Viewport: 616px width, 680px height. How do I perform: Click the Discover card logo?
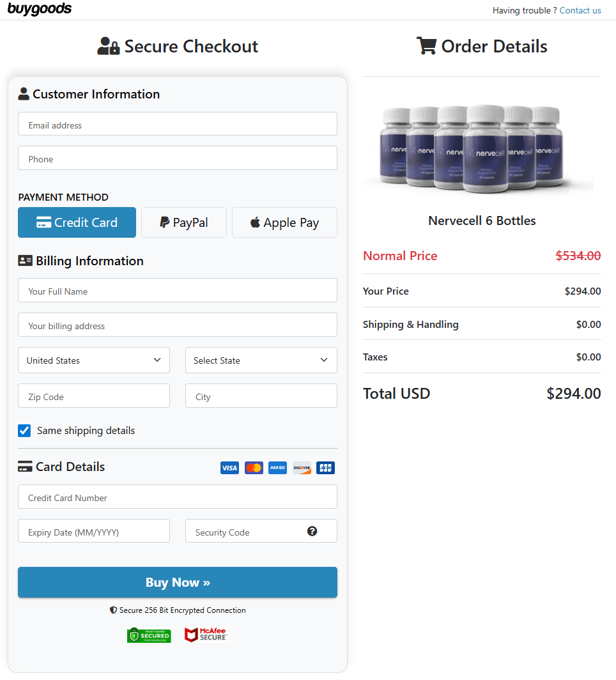tap(302, 468)
